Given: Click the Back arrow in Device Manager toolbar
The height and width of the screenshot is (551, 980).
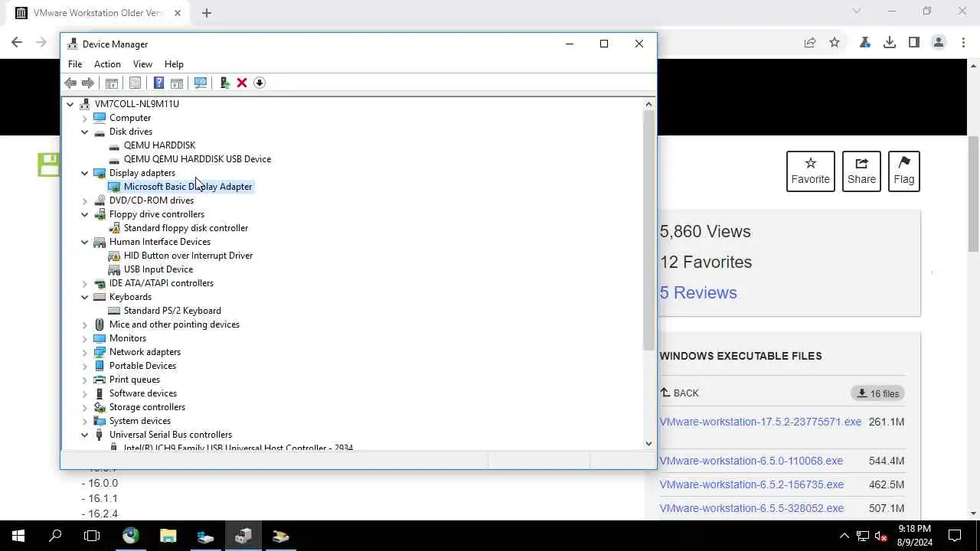Looking at the screenshot, I should (70, 83).
